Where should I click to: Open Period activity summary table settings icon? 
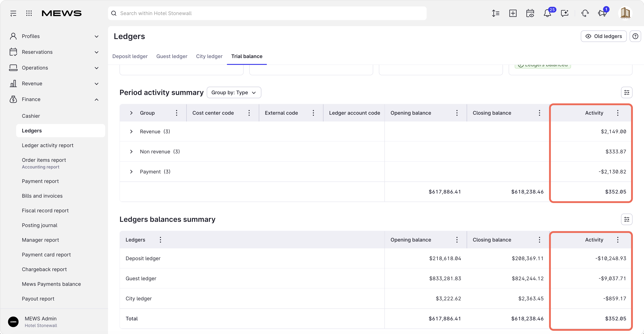[x=626, y=93]
